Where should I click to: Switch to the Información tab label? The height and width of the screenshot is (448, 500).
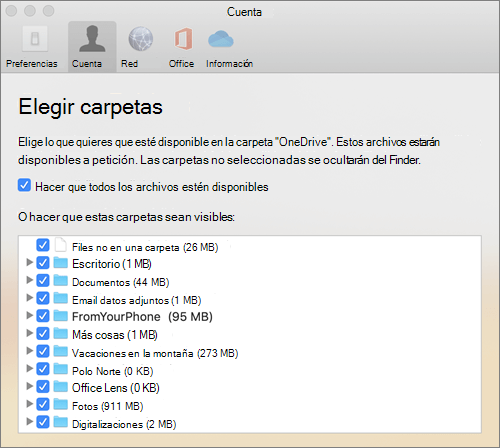pyautogui.click(x=229, y=63)
